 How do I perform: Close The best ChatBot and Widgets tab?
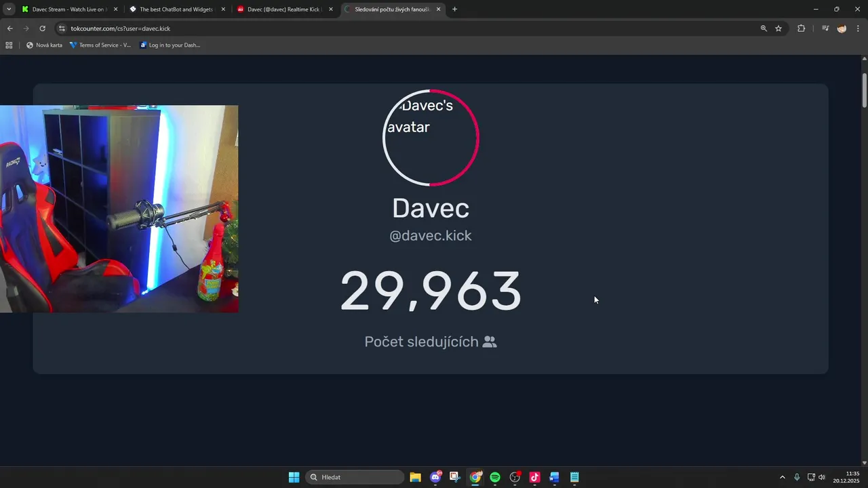point(223,9)
